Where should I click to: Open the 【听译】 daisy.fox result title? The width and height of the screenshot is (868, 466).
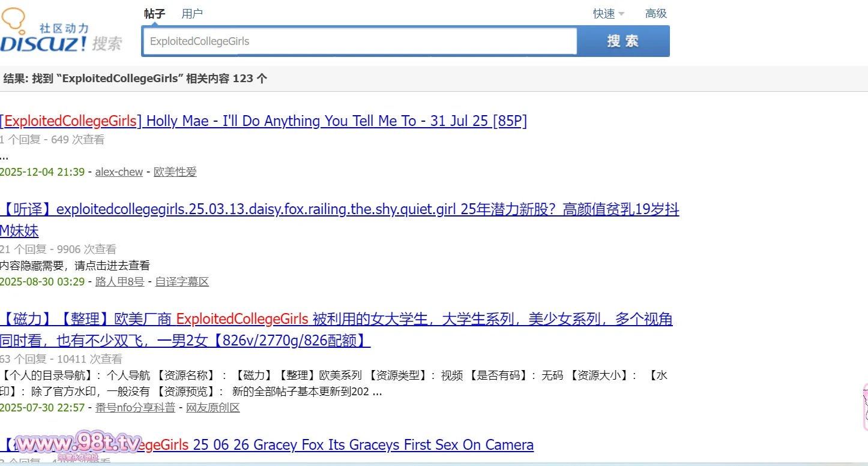tap(339, 210)
